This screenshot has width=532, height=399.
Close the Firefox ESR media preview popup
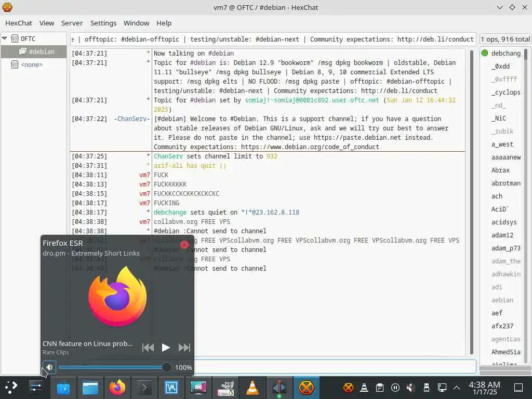[184, 245]
